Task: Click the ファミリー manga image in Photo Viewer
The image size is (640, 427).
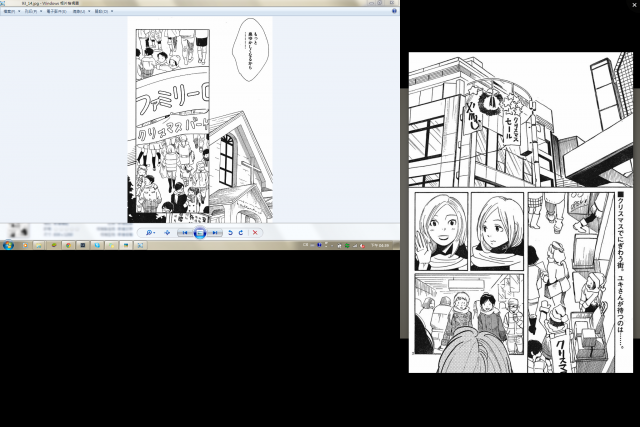Action: [200, 120]
